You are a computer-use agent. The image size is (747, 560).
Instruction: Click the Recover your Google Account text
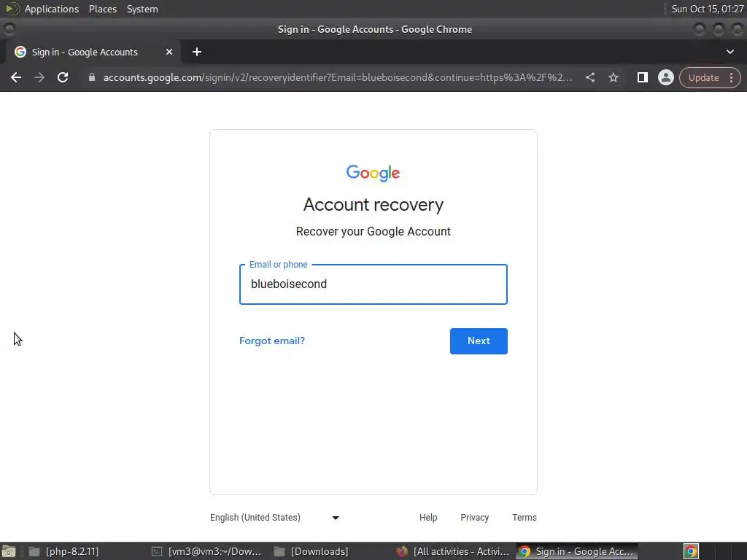point(373,231)
